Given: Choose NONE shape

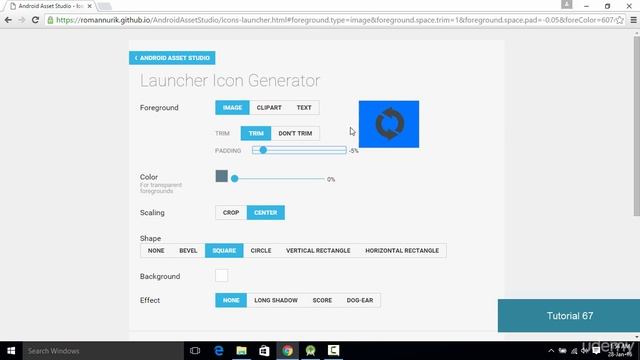Looking at the screenshot, I should [x=156, y=251].
